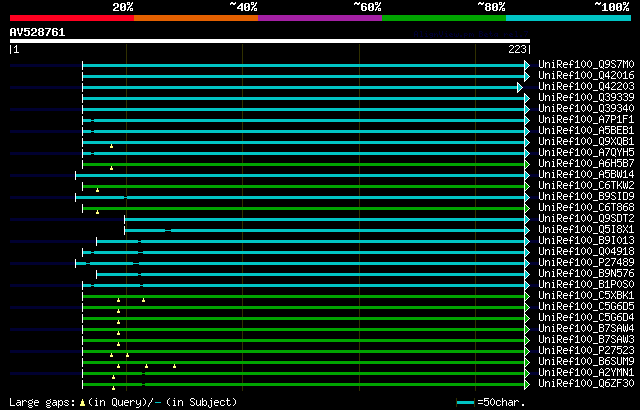Select the UniRef100_Q9XQB1 label
This screenshot has width=640, height=410.
tap(586, 142)
